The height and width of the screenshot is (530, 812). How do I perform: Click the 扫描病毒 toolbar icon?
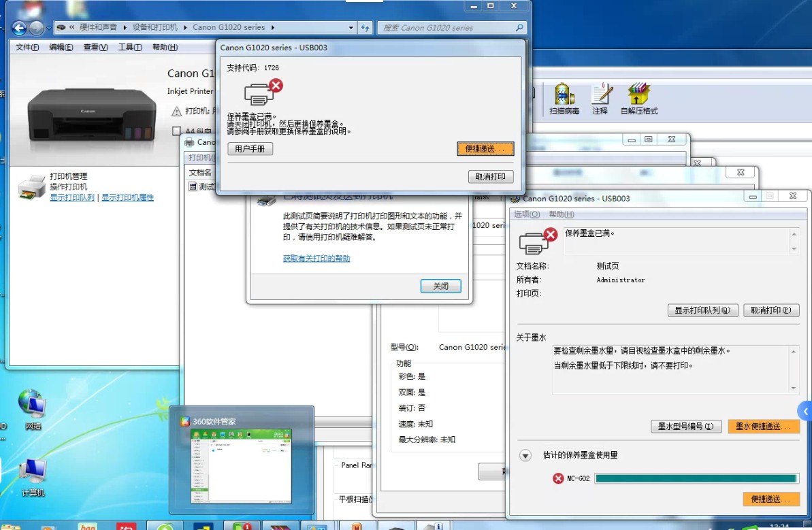click(x=564, y=99)
